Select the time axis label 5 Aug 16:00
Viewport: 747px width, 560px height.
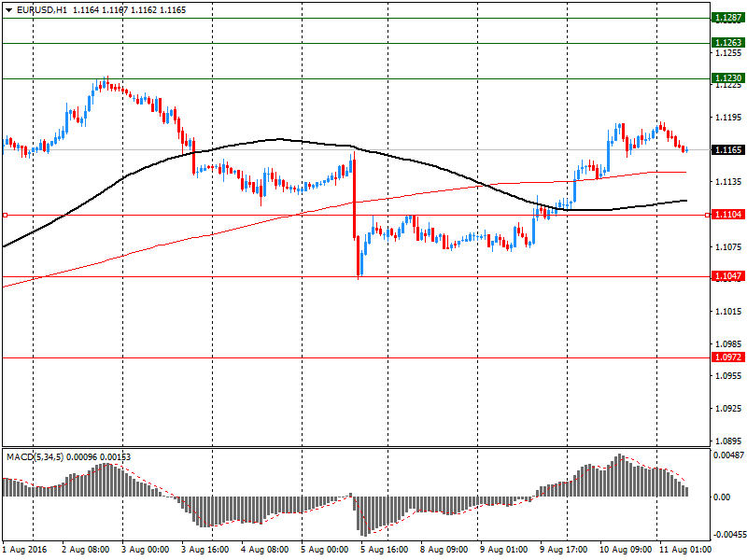point(384,550)
